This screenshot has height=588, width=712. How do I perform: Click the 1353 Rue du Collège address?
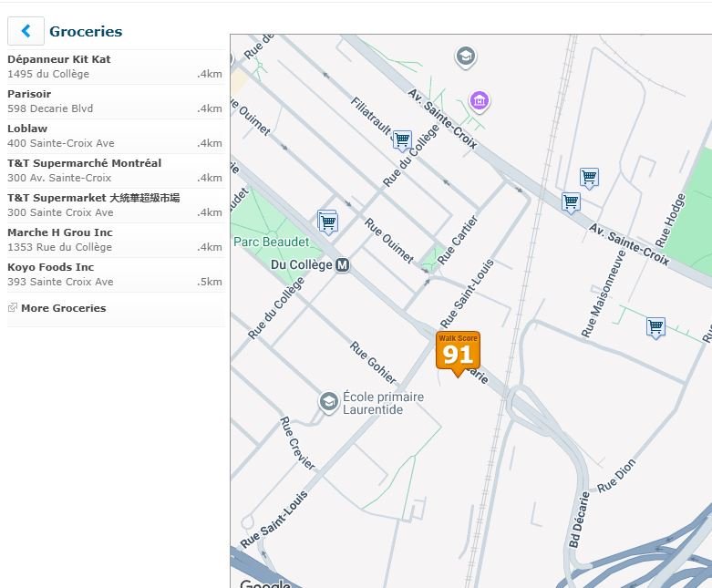coord(59,247)
